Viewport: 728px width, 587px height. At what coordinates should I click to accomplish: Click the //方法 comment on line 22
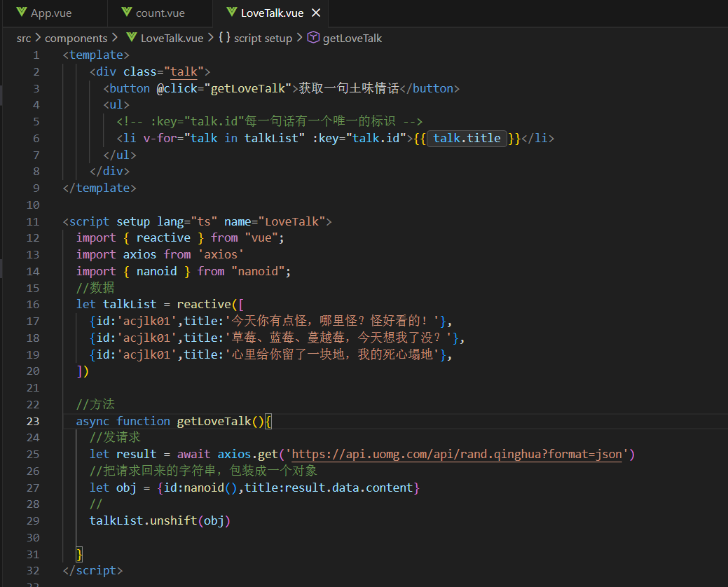click(x=95, y=405)
